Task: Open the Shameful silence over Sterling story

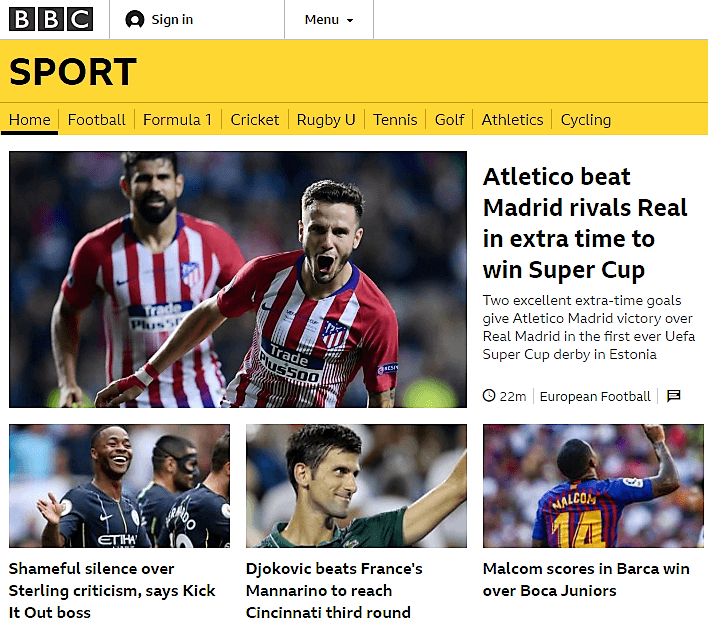Action: coord(112,590)
